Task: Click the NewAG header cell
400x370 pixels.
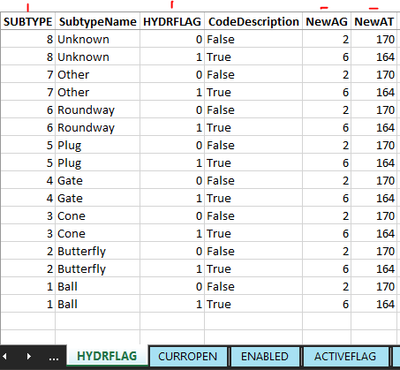Action: (327, 22)
